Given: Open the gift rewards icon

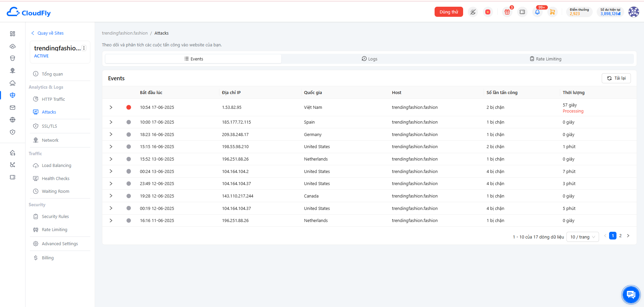Looking at the screenshot, I should [507, 12].
